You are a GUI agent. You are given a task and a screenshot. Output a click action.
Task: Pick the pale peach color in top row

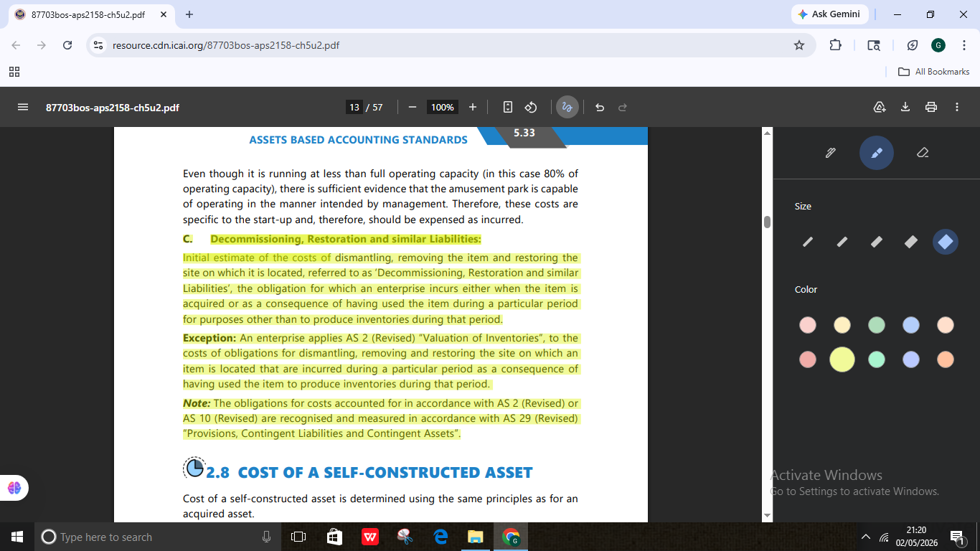[946, 325]
